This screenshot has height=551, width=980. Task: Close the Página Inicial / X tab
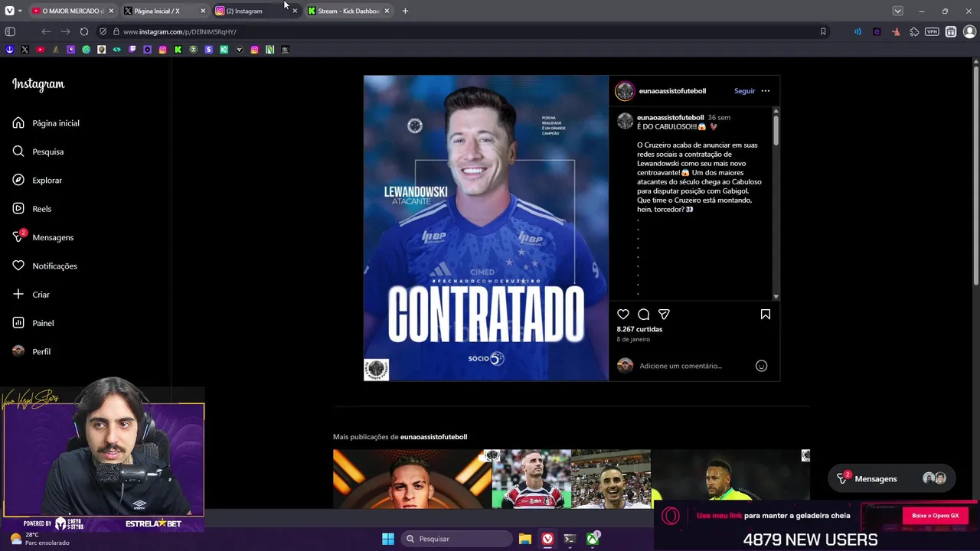(203, 11)
